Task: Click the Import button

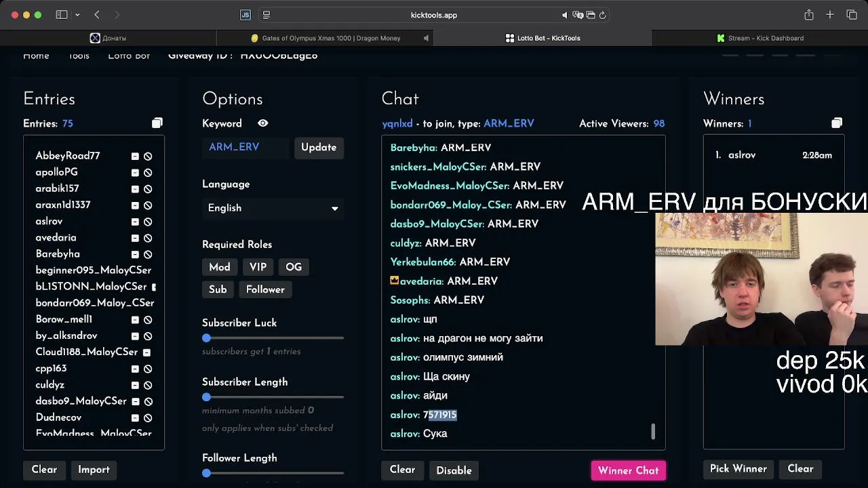Action: click(94, 469)
